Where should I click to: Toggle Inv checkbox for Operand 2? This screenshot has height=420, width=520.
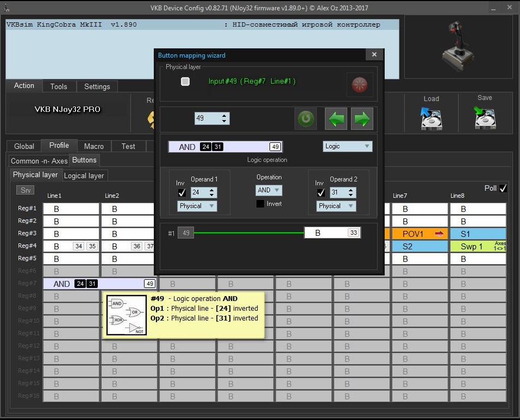[321, 192]
